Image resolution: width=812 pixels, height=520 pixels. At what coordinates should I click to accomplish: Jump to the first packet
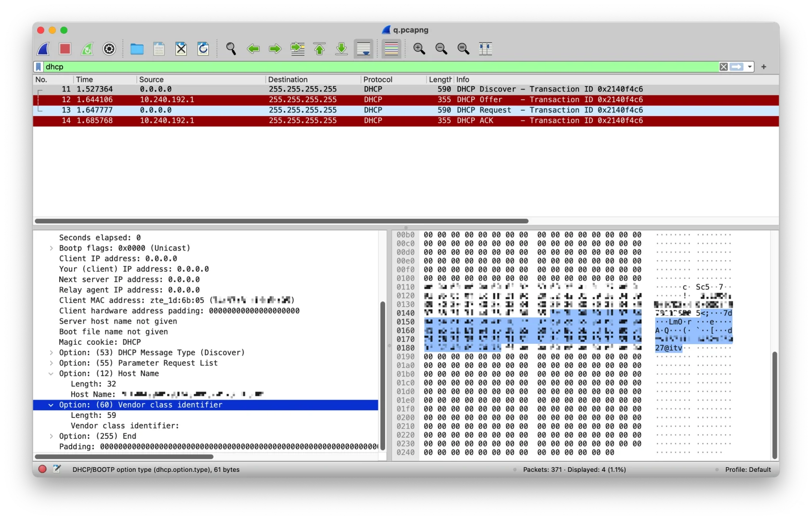(x=319, y=49)
